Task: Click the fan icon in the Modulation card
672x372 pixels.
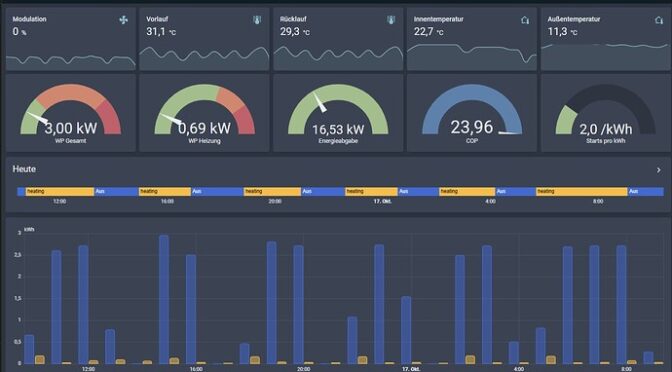Action: pyautogui.click(x=123, y=20)
